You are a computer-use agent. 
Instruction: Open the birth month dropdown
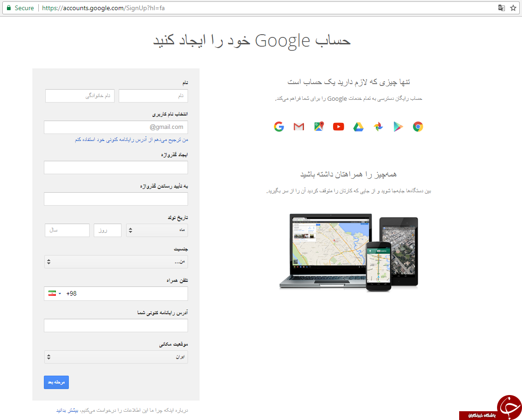(x=157, y=230)
